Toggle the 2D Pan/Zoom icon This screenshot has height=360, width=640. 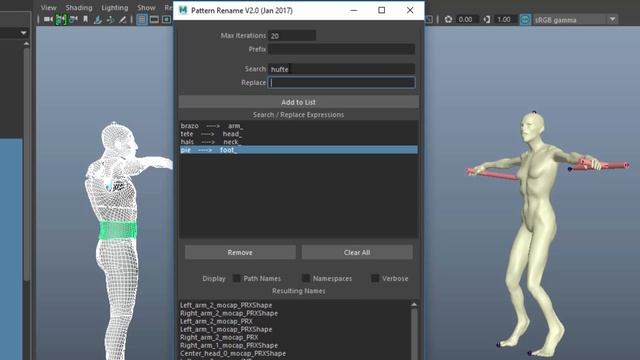point(110,20)
